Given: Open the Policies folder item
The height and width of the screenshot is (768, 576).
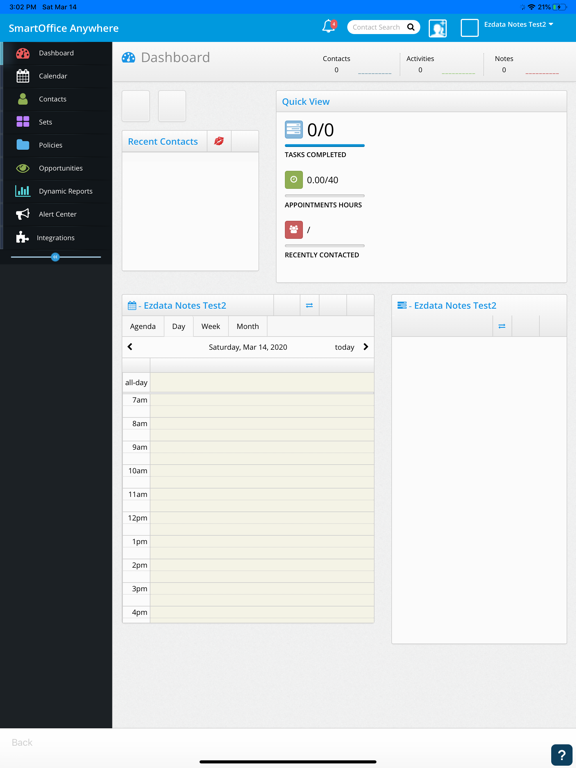Looking at the screenshot, I should click(x=56, y=145).
